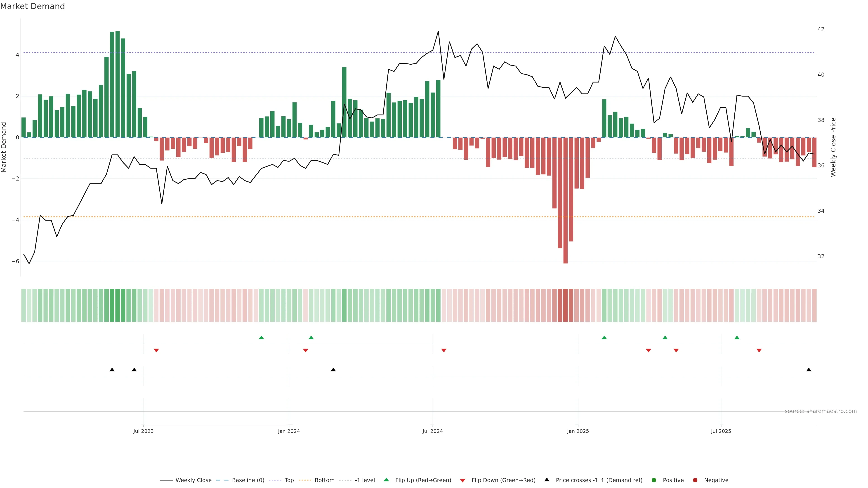Click the darkest red heatmap strip cell
This screenshot has width=868, height=488.
click(x=565, y=305)
